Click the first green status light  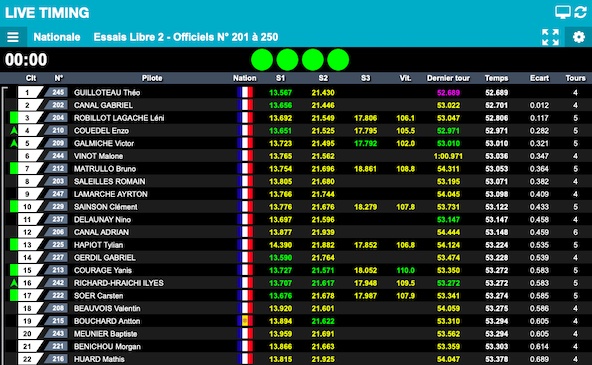click(262, 60)
